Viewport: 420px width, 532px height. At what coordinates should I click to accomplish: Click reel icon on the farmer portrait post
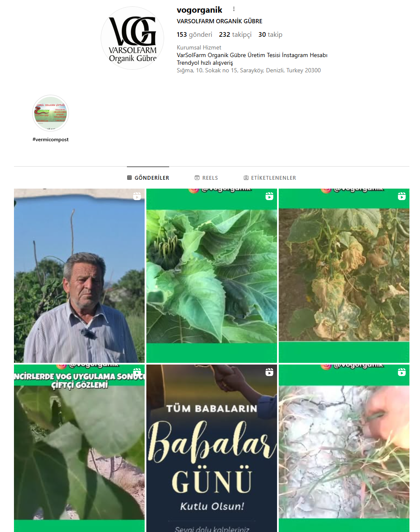[137, 196]
